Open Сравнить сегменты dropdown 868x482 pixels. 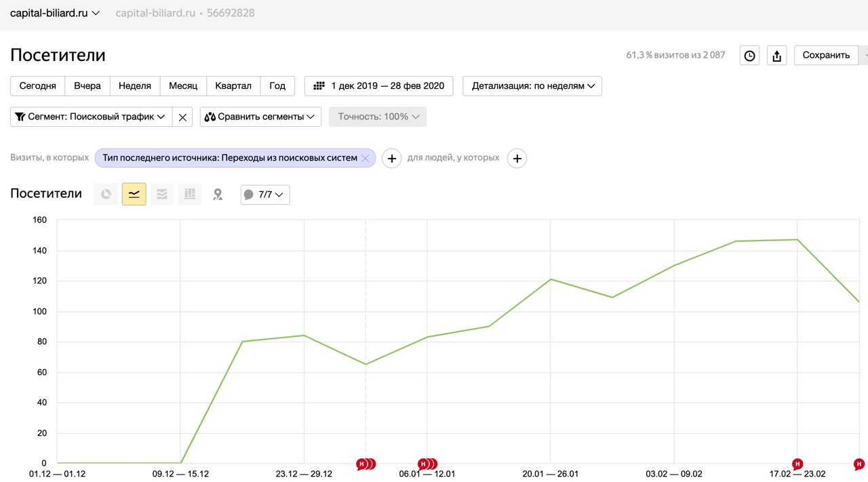pos(261,117)
